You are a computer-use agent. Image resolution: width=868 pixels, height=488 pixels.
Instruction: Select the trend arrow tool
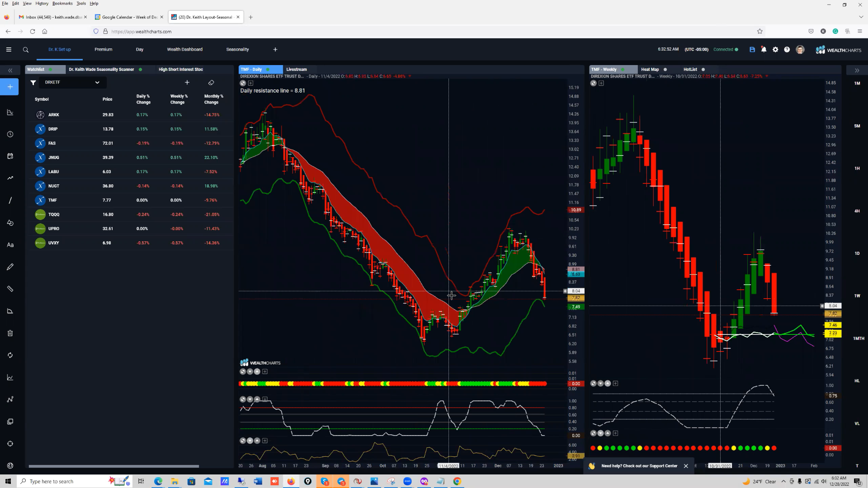click(x=10, y=178)
